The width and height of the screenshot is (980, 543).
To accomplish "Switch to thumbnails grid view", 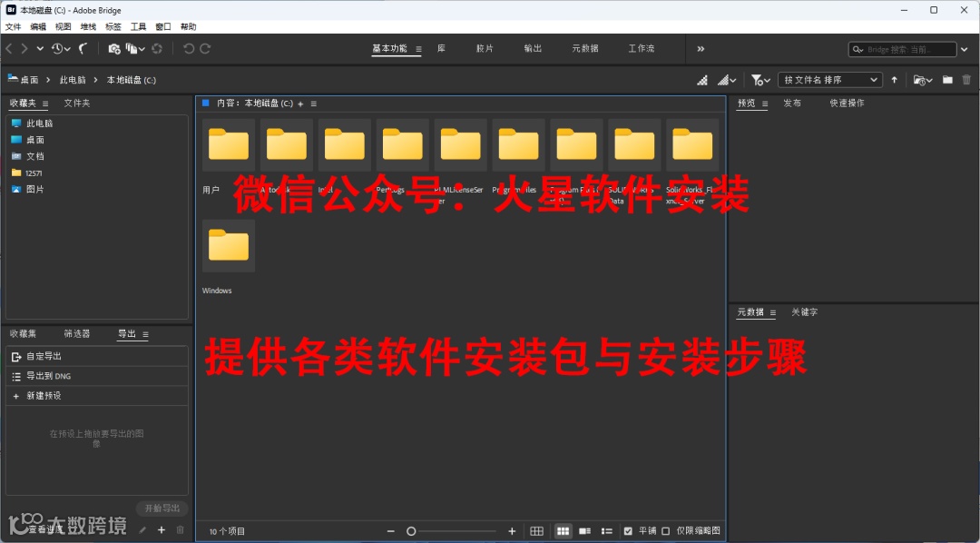I will 563,531.
